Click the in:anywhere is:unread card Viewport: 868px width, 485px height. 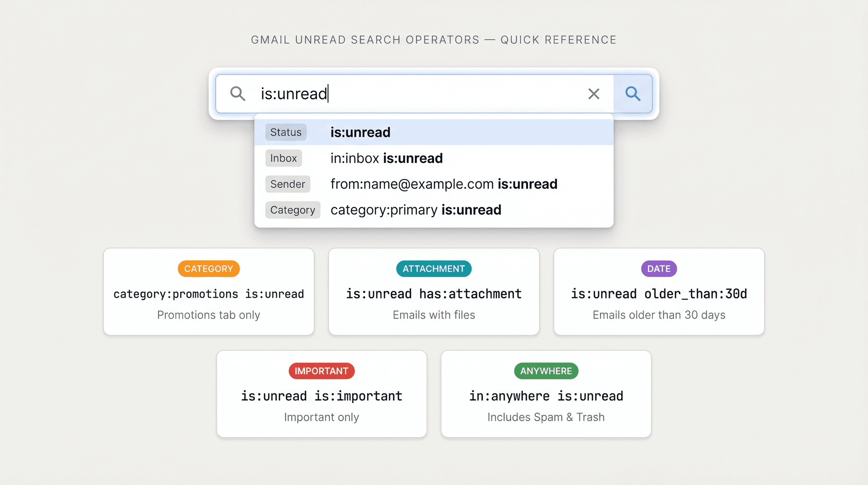coord(546,394)
